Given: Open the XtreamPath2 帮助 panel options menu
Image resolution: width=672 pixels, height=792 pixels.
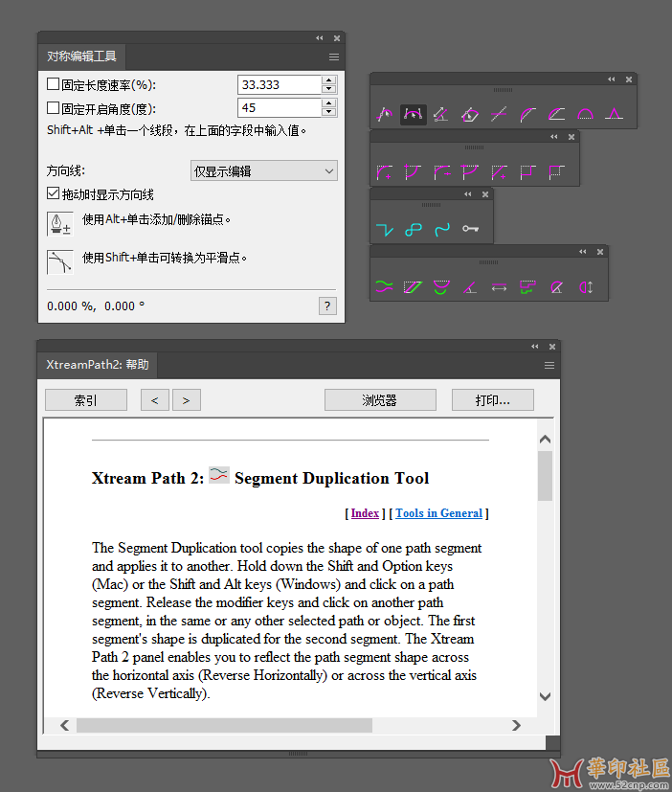Looking at the screenshot, I should 549,366.
